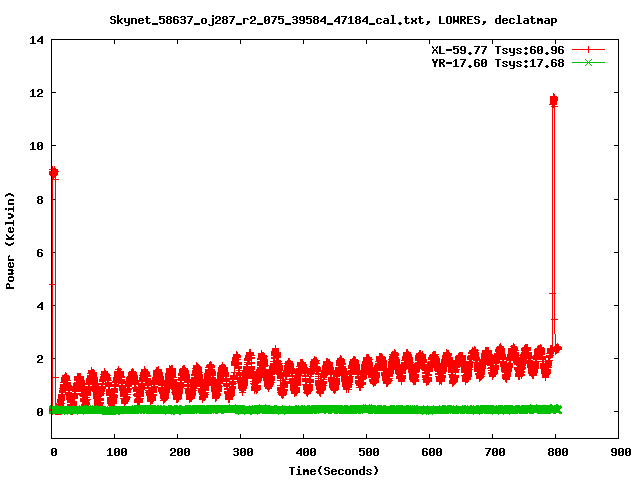Click x-axis tick label 700
The image size is (640, 480).
tap(495, 452)
